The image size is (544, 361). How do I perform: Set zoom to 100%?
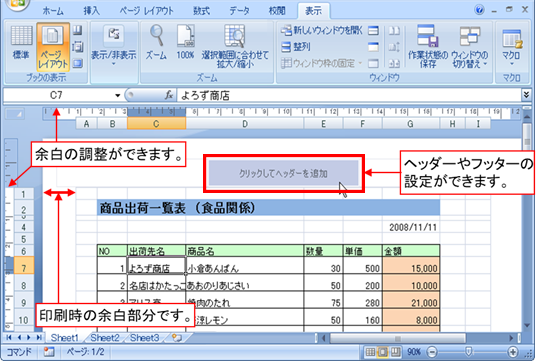185,42
